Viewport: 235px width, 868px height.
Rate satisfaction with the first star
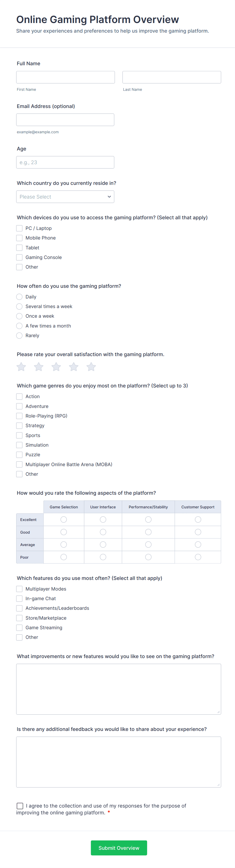(21, 367)
